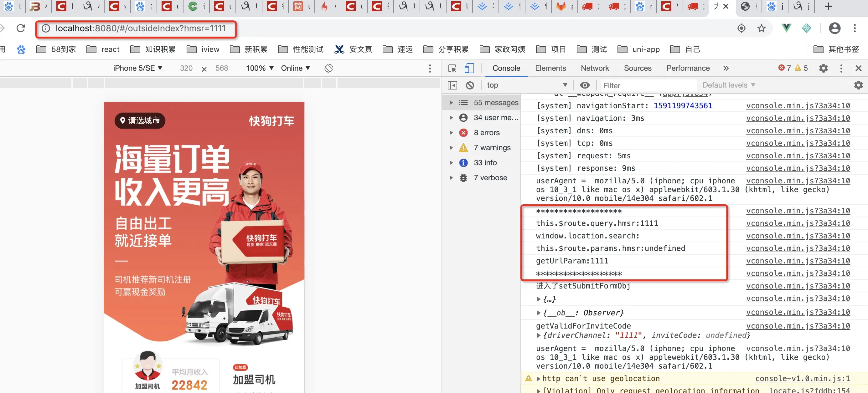Open console settings gear on filter row
This screenshot has height=393, width=868.
tap(858, 85)
